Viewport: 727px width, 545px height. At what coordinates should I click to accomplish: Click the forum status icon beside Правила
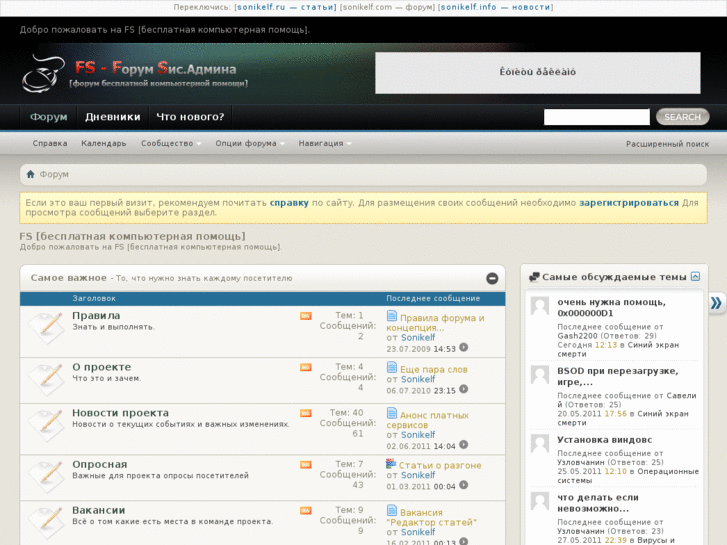[46, 327]
